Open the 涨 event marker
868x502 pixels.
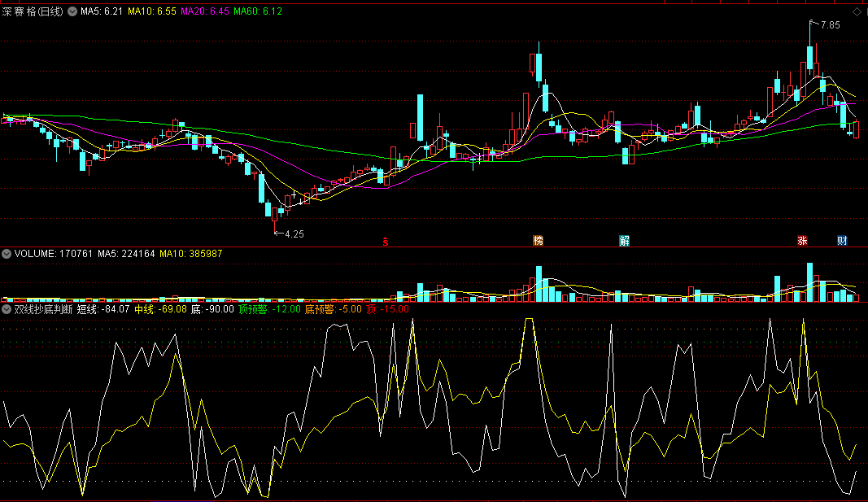[802, 241]
